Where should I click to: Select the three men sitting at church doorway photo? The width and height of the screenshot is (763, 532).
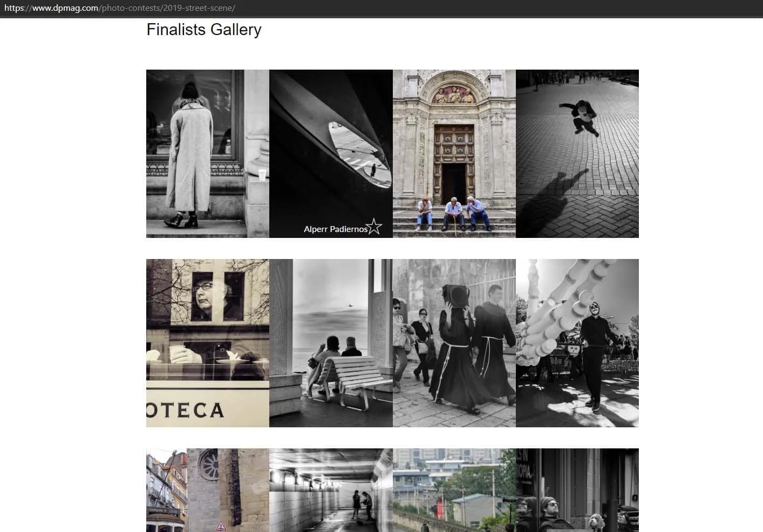coord(454,154)
